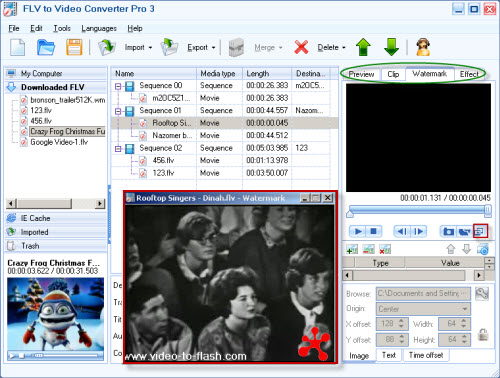Click the browse key icon button
This screenshot has width=500, height=378.
pos(482,293)
